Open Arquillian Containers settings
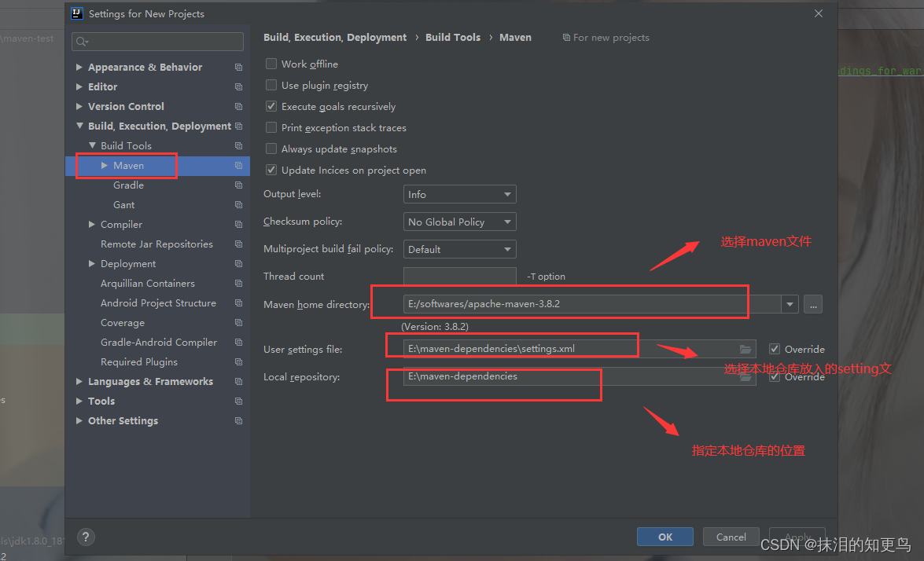This screenshot has height=561, width=924. [x=147, y=284]
